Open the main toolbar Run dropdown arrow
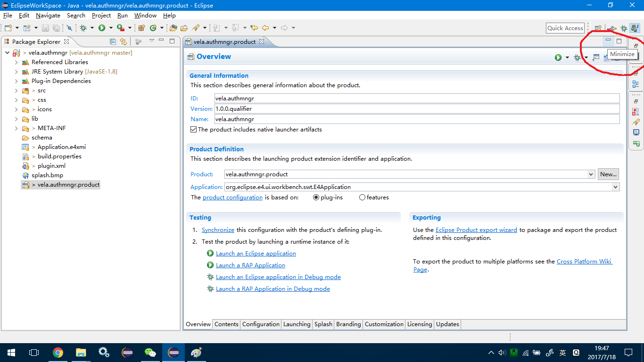644x362 pixels. 111,28
